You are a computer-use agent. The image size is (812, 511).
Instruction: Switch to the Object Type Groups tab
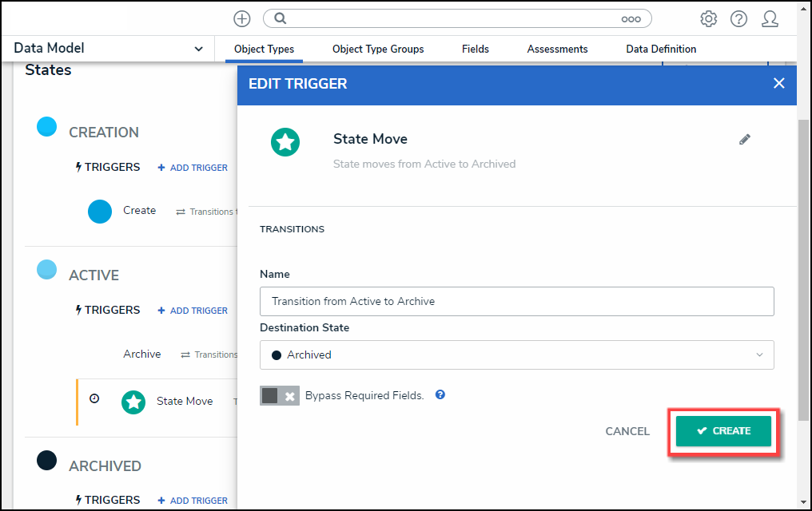point(378,49)
